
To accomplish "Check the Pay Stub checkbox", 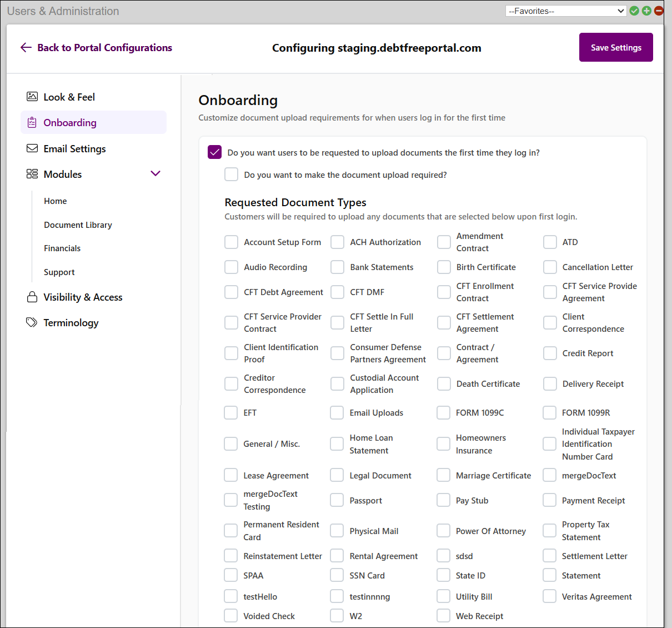I will (443, 501).
